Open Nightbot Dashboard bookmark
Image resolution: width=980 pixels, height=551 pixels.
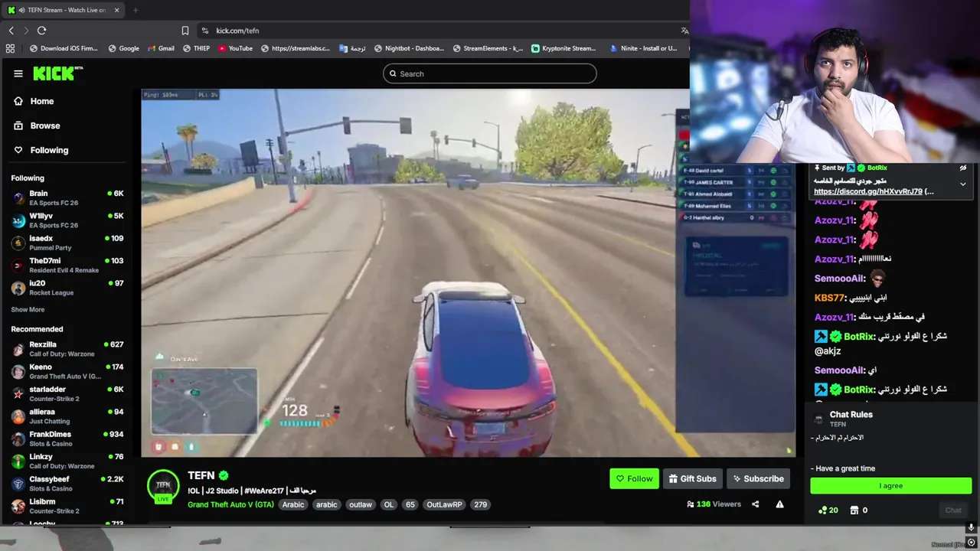409,48
